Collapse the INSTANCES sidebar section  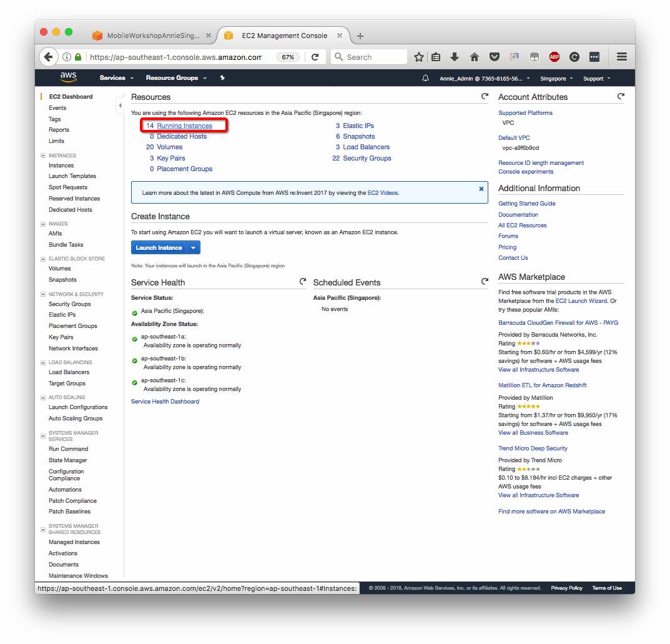(x=42, y=156)
